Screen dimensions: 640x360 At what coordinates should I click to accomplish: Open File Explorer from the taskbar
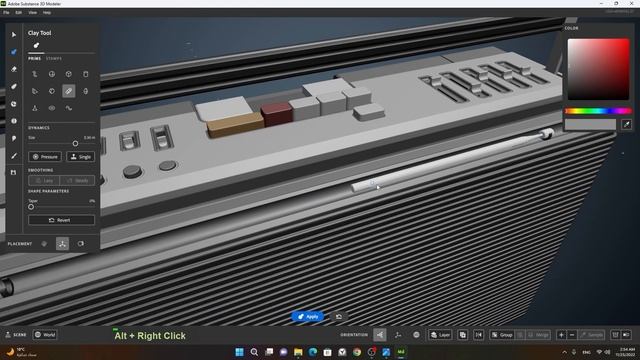point(298,352)
